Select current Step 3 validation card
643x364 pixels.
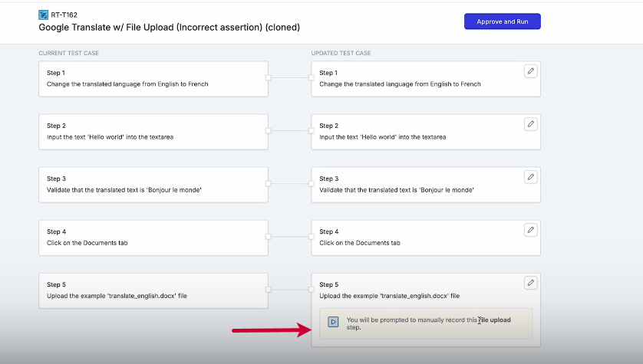pyautogui.click(x=153, y=185)
